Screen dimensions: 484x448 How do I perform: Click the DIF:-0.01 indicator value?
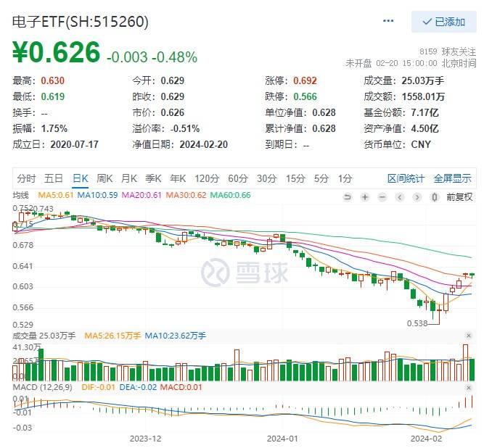pyautogui.click(x=98, y=388)
